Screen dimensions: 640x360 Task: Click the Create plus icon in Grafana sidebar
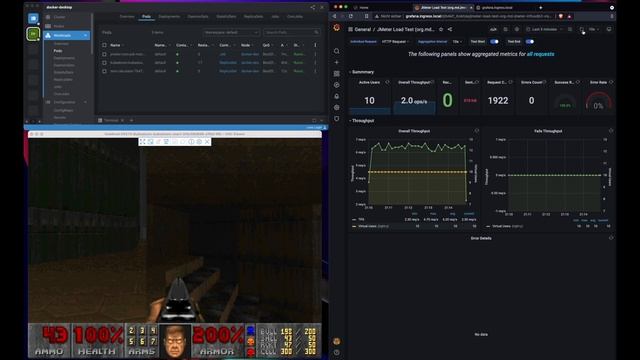pyautogui.click(x=336, y=62)
